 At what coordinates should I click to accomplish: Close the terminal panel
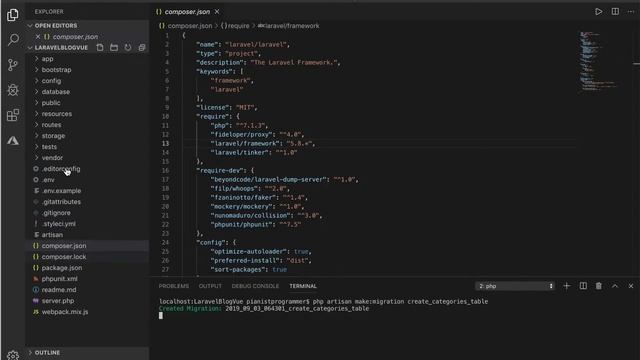point(631,286)
